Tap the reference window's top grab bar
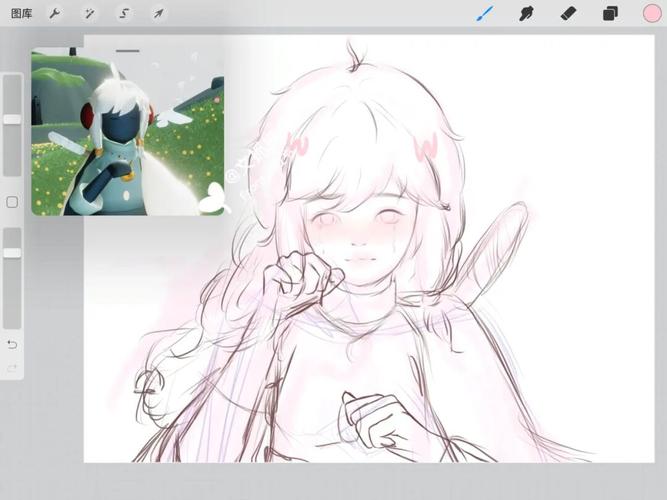The image size is (667, 500). 127,51
